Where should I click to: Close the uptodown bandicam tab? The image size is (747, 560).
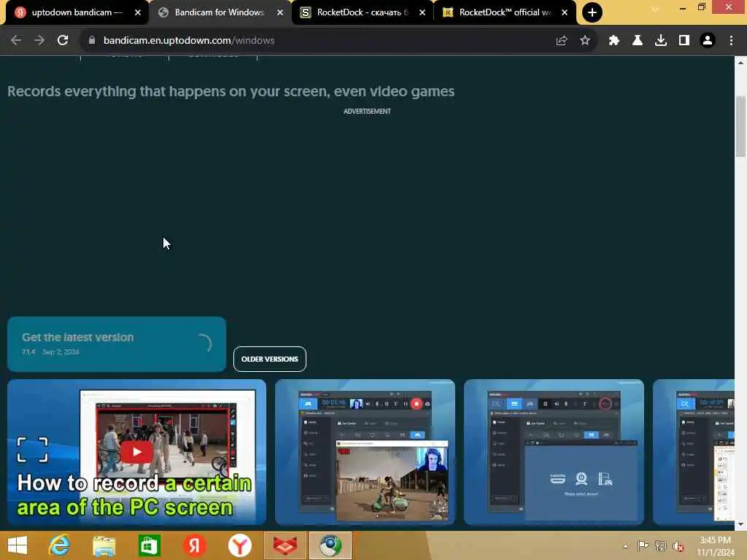(138, 12)
